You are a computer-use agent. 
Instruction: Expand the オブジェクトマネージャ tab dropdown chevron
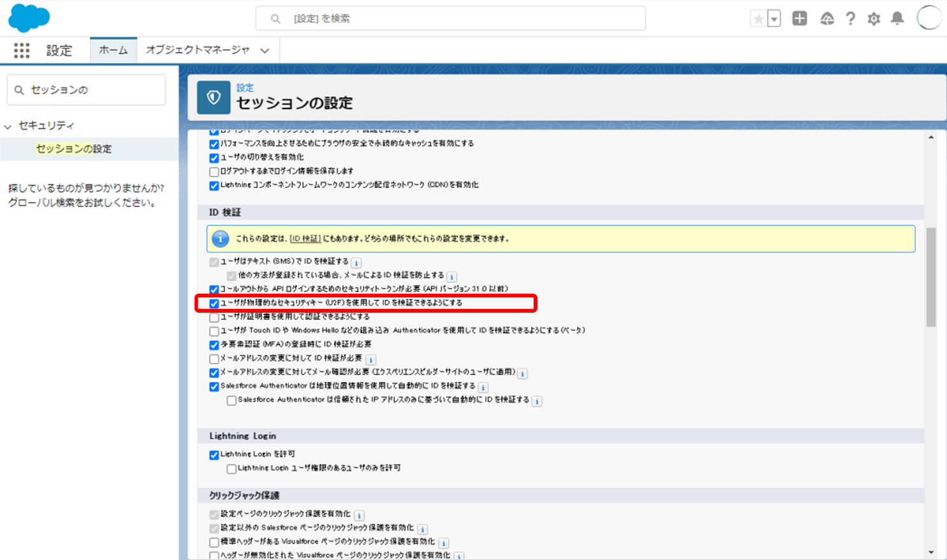(265, 51)
